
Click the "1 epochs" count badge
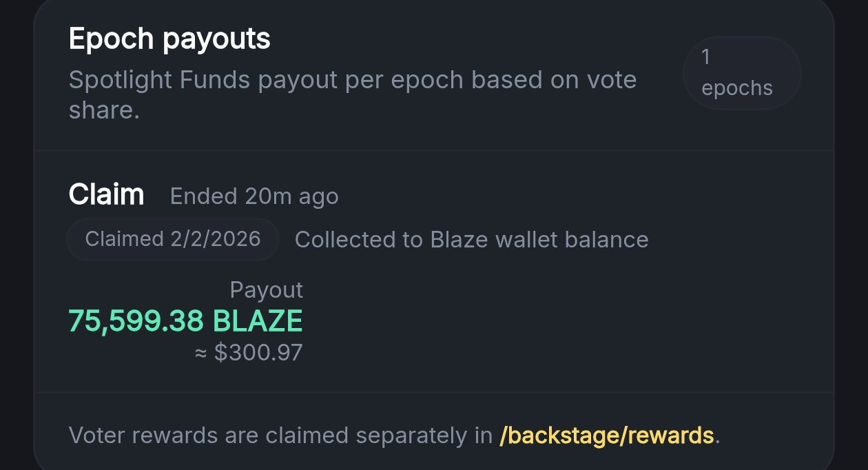pyautogui.click(x=741, y=73)
